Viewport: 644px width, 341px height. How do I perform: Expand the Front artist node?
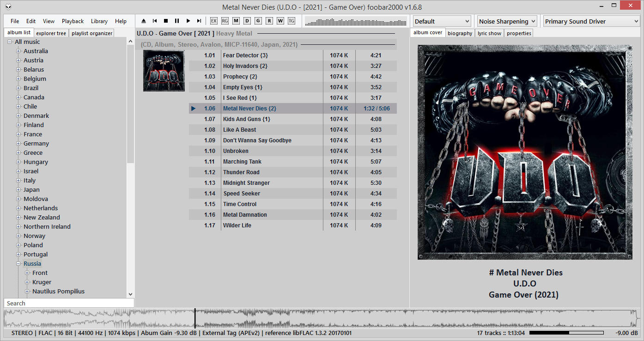pos(27,273)
